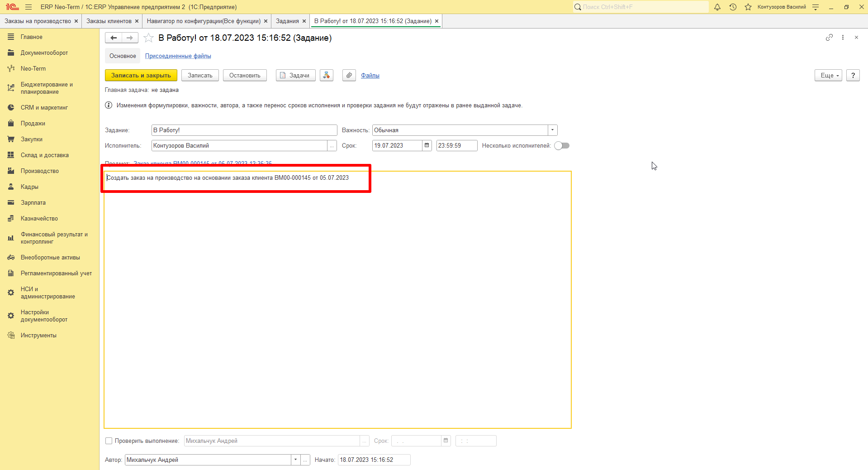The height and width of the screenshot is (470, 868).
Task: Open Производство section in sidebar
Action: [x=40, y=171]
